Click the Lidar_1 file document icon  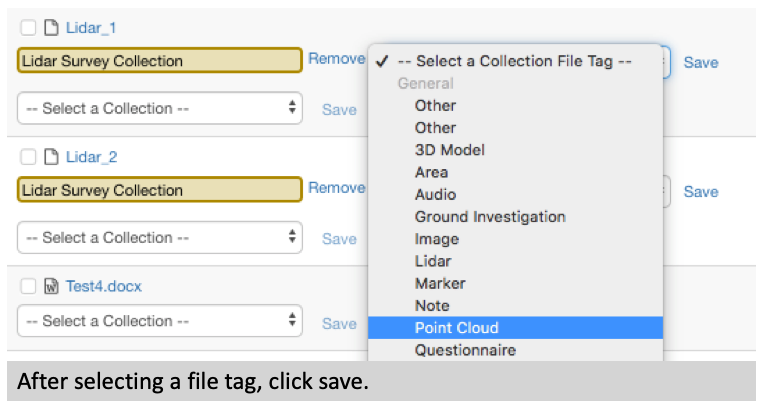click(x=51, y=28)
